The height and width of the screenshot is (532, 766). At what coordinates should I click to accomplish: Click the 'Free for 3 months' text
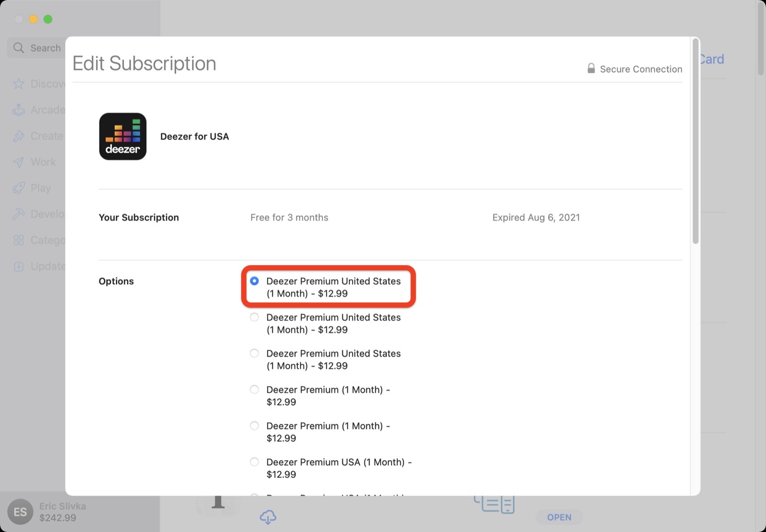tap(289, 217)
